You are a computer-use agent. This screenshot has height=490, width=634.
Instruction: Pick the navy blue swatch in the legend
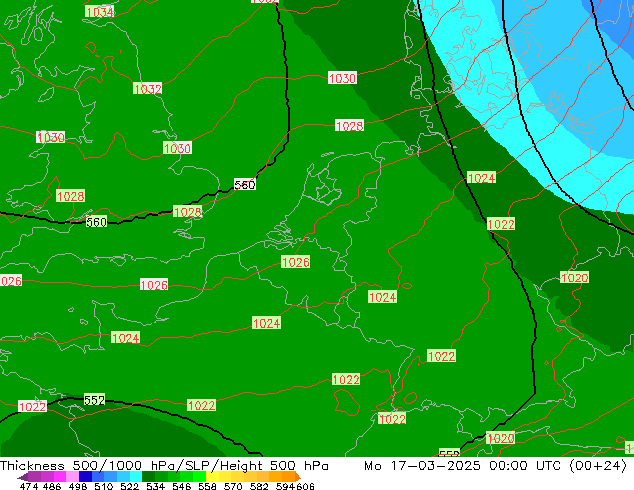coord(85,476)
